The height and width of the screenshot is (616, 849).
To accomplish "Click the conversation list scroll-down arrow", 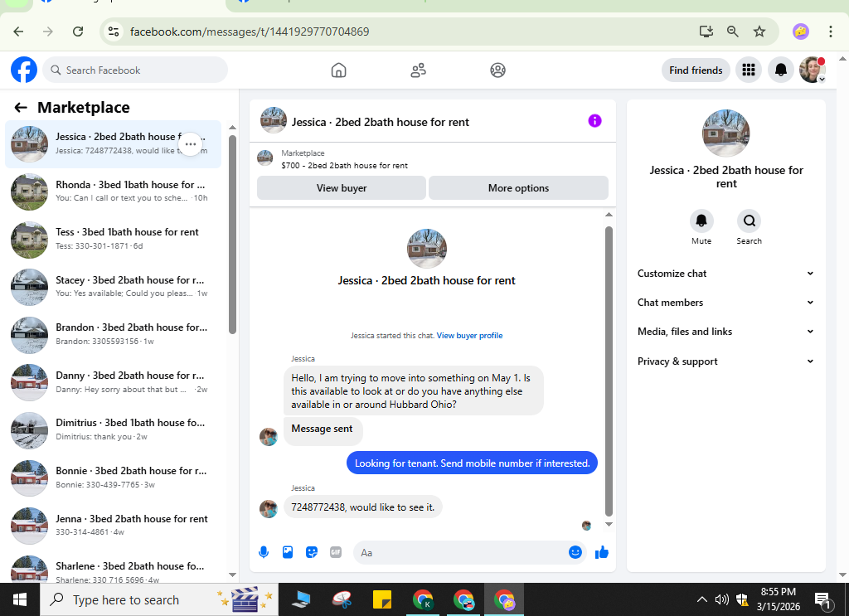I will coord(232,575).
